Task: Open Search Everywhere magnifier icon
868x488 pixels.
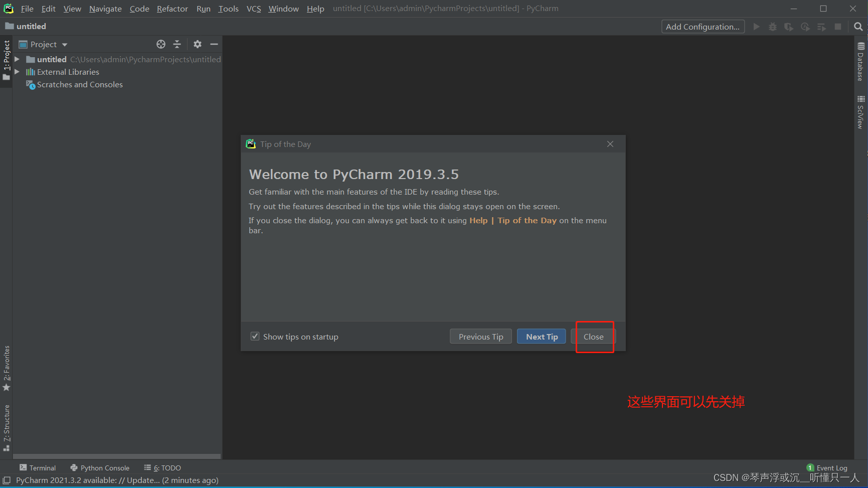Action: coord(858,27)
